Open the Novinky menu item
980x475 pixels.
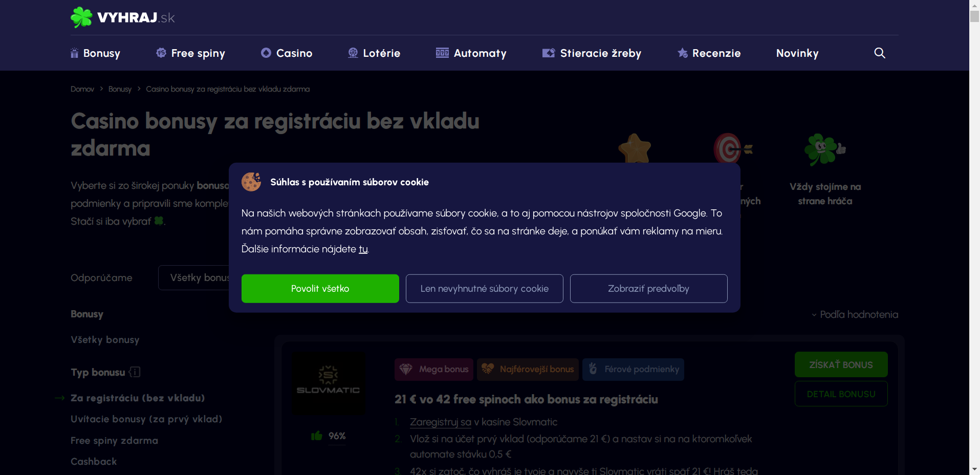[x=797, y=53]
